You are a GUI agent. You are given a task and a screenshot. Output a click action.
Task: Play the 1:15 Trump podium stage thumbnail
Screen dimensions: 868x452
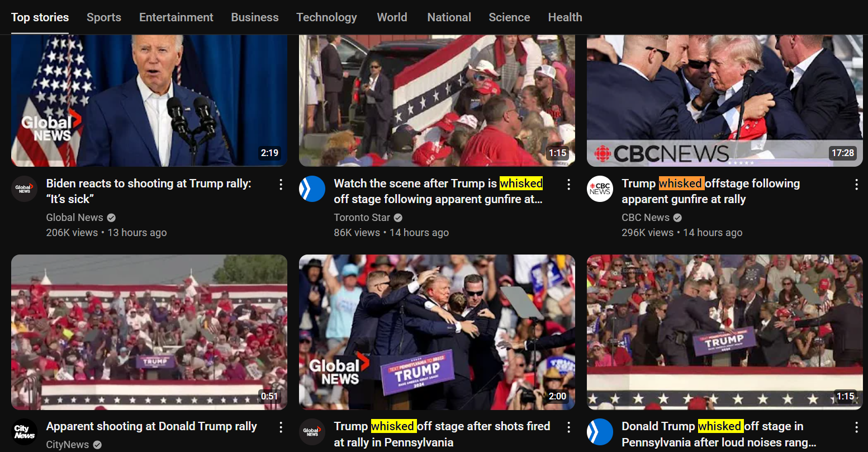pos(725,332)
